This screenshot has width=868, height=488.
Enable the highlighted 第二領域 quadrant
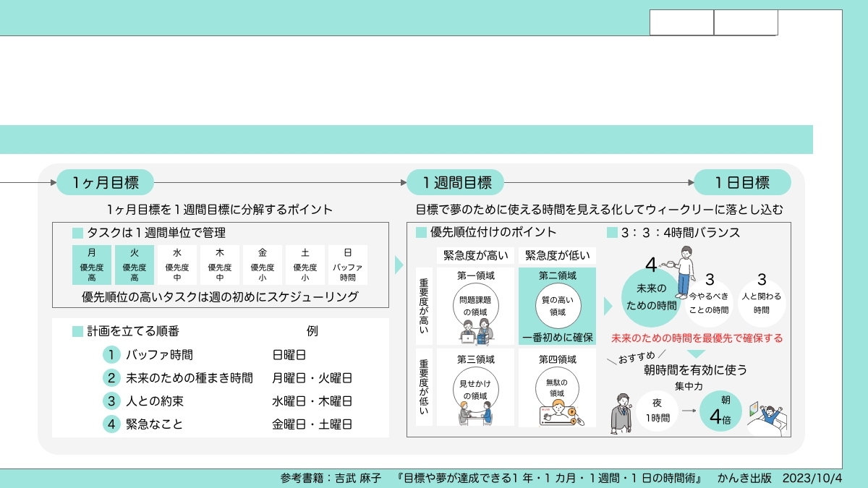558,304
